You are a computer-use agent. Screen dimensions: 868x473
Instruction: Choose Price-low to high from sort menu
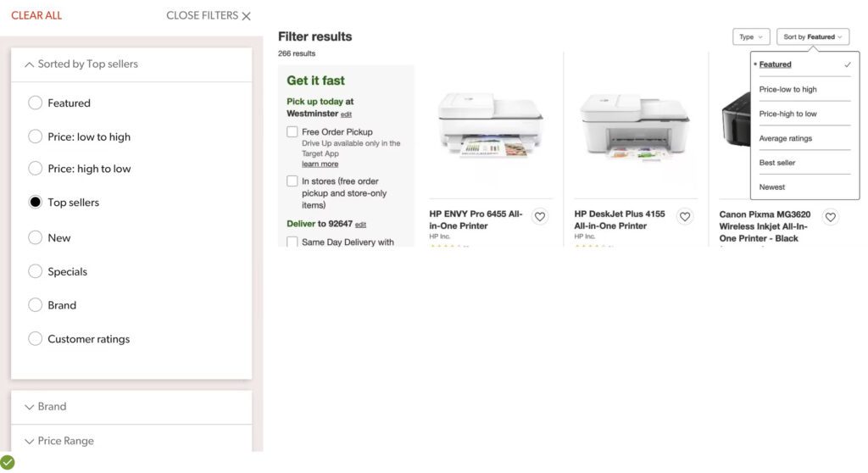click(787, 89)
